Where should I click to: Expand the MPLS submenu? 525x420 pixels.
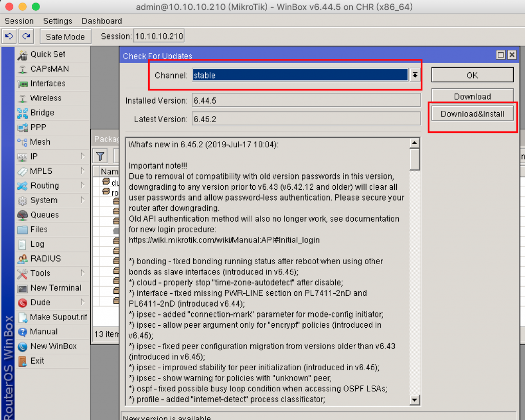coord(83,171)
